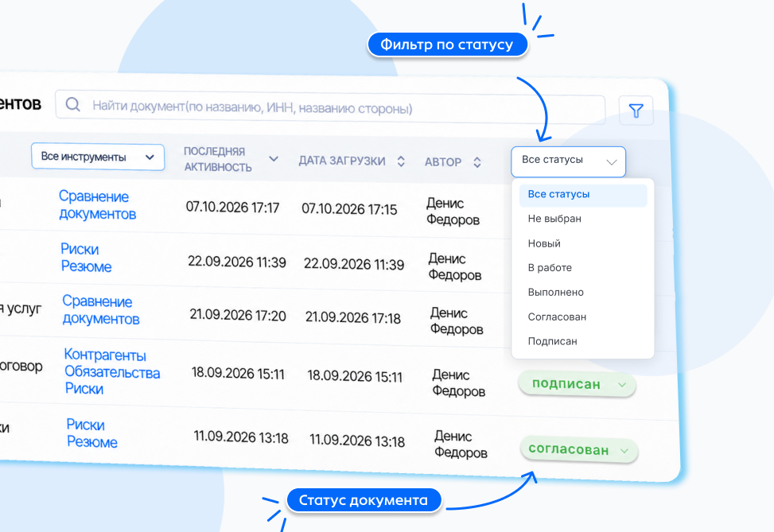774x532 pixels.
Task: Open 'Сравнение документов' link dated 21.09.2026
Action: (101, 310)
